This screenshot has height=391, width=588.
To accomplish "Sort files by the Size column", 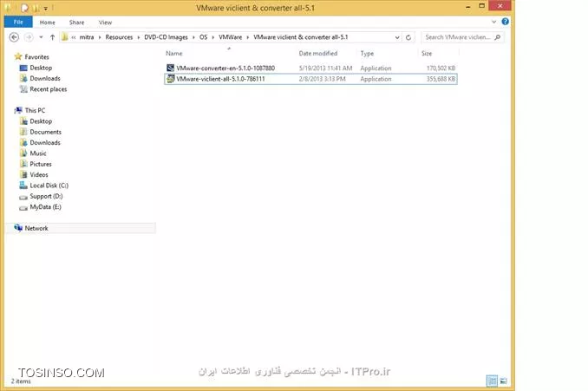I will pos(427,53).
